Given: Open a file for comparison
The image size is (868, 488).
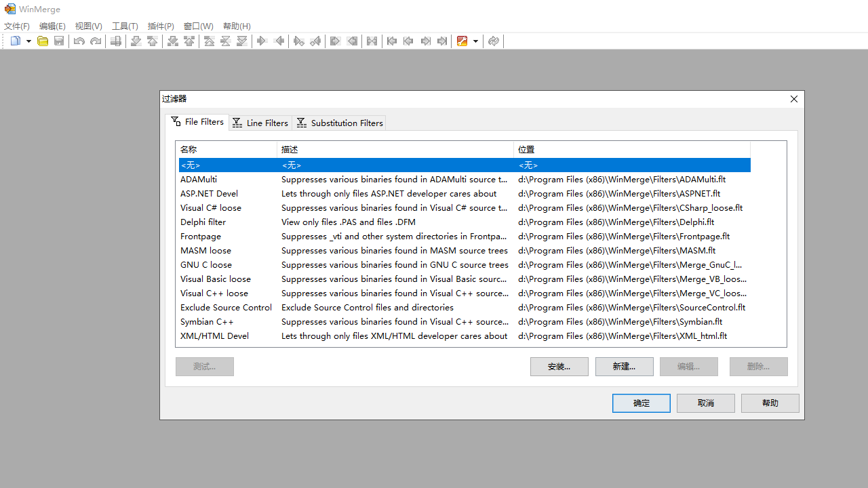Looking at the screenshot, I should tap(42, 41).
